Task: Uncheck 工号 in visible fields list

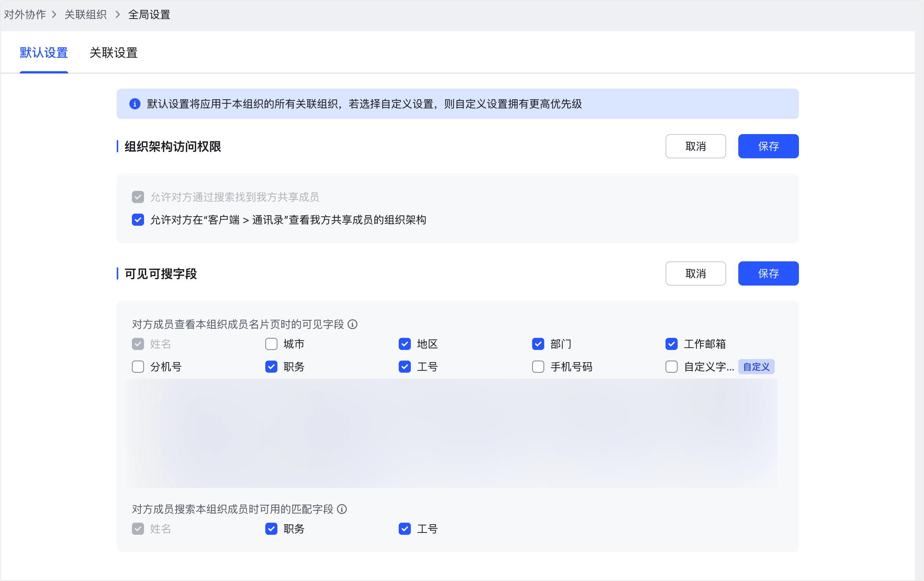Action: point(404,367)
